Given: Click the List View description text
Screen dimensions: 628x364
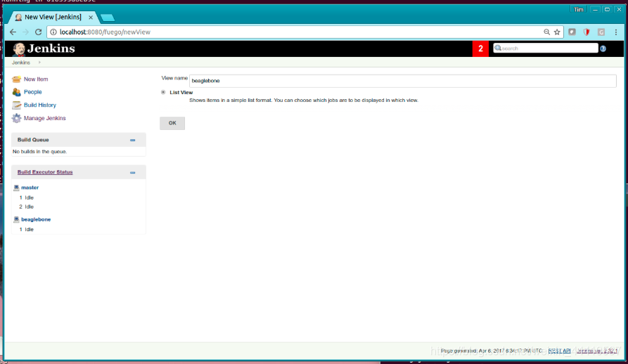Looking at the screenshot, I should tap(304, 100).
